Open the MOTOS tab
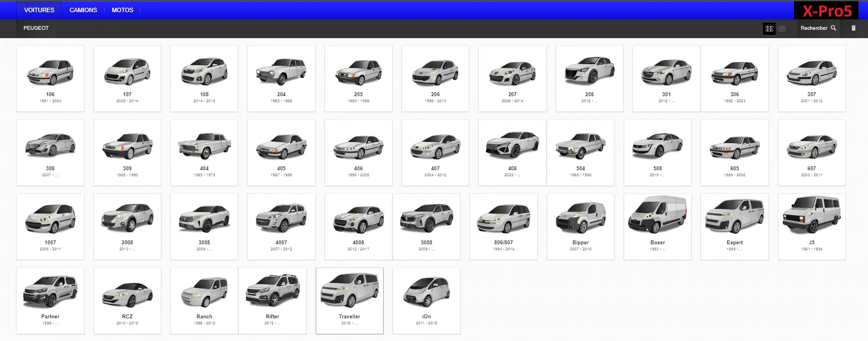 coord(123,10)
